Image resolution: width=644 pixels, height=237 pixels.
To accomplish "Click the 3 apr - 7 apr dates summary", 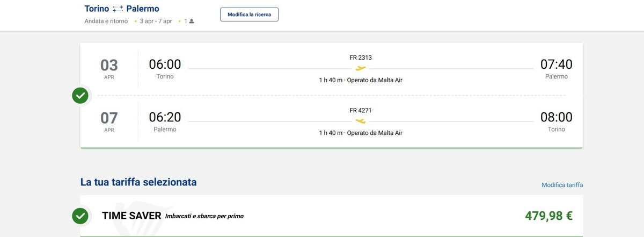I will click(156, 21).
